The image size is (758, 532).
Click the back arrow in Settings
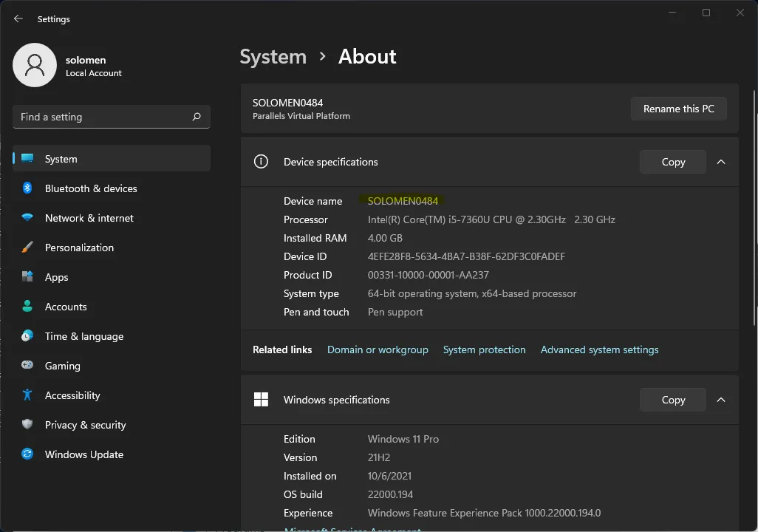[x=18, y=19]
